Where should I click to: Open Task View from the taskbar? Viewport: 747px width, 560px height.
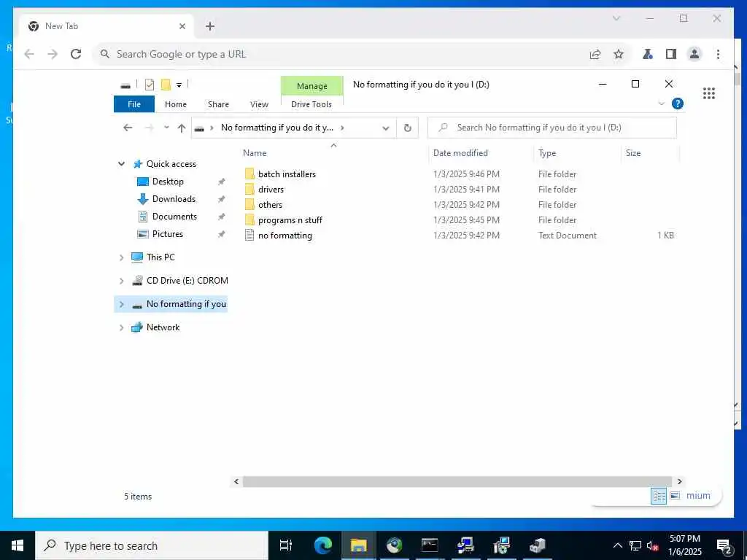286,545
